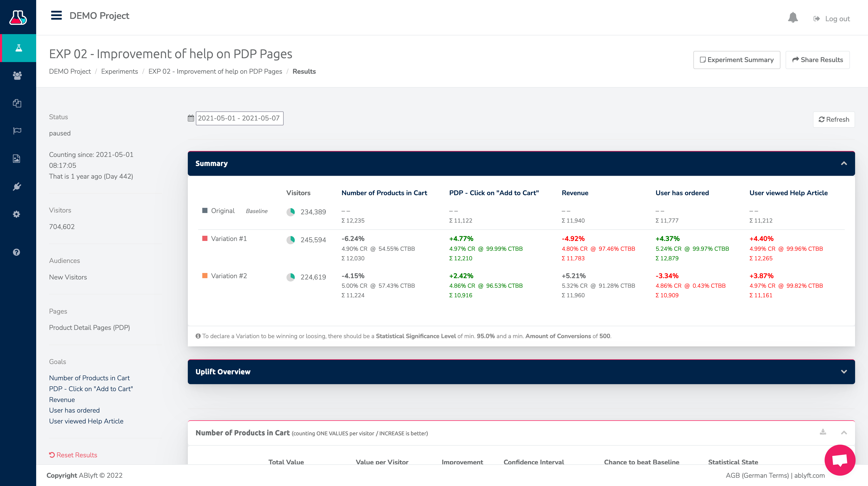Open the Audiences users sidebar icon
Image resolution: width=868 pixels, height=486 pixels.
pos(17,75)
